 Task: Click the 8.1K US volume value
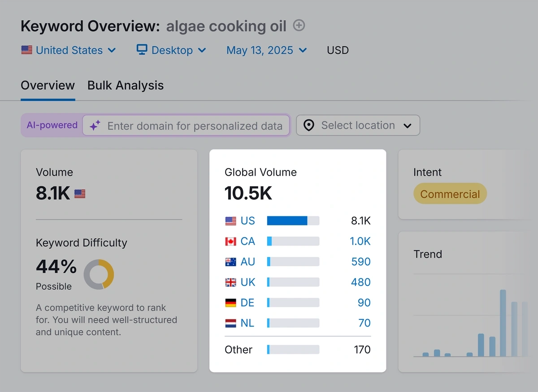[361, 221]
